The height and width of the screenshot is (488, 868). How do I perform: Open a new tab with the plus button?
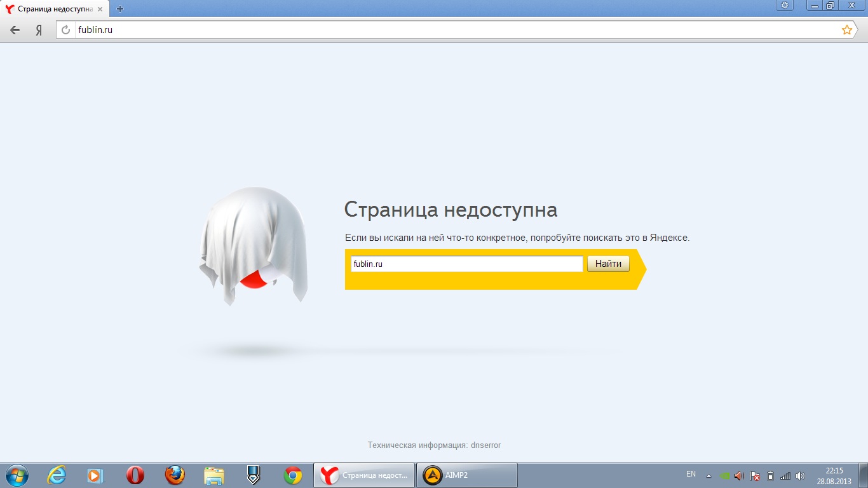120,9
